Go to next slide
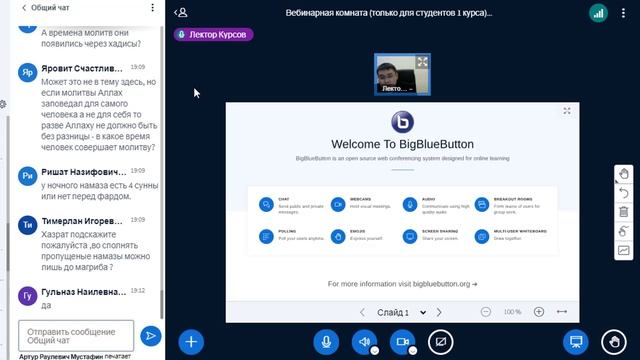The height and width of the screenshot is (360, 640). click(x=439, y=312)
